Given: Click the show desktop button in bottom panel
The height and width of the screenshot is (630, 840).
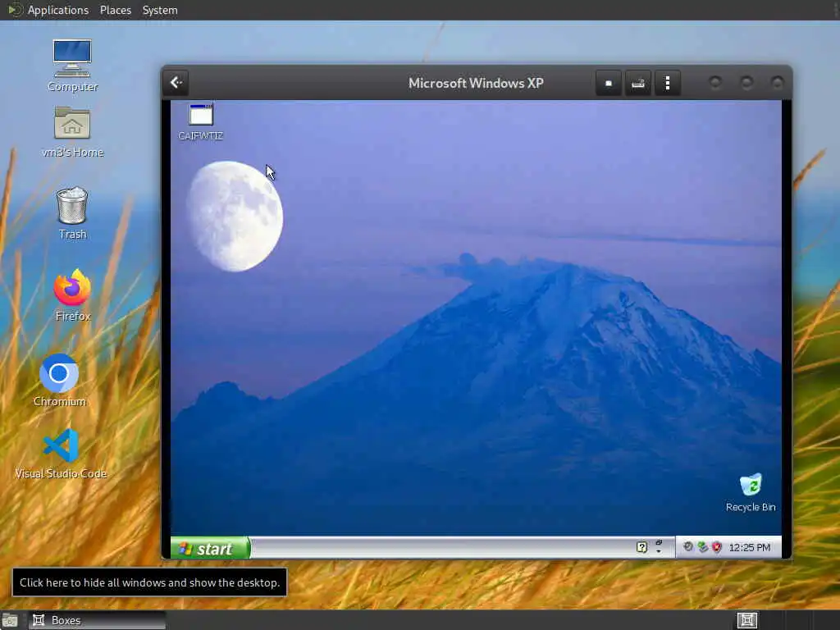Looking at the screenshot, I should 10,620.
